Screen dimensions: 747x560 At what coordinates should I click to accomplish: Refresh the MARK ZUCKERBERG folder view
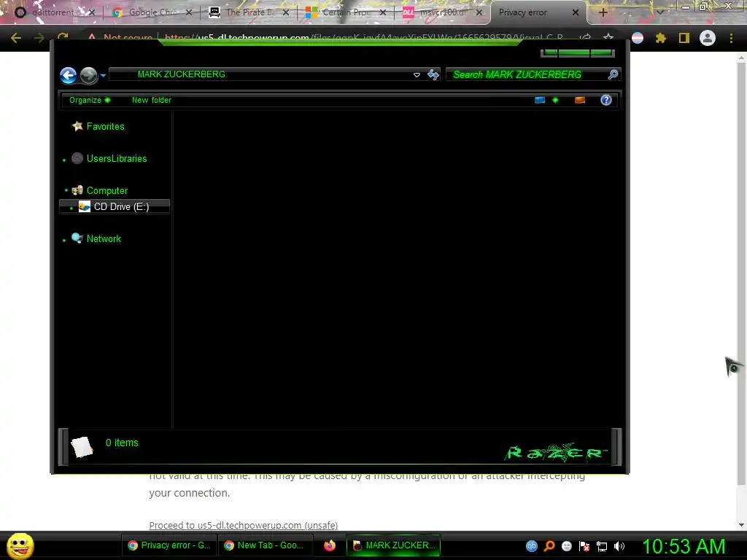tap(433, 75)
